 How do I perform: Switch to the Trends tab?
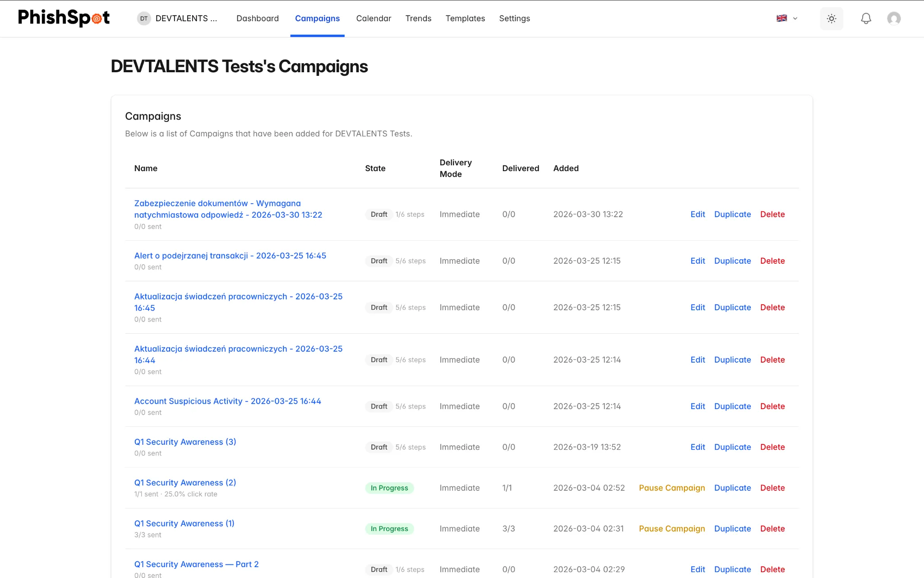click(x=418, y=19)
